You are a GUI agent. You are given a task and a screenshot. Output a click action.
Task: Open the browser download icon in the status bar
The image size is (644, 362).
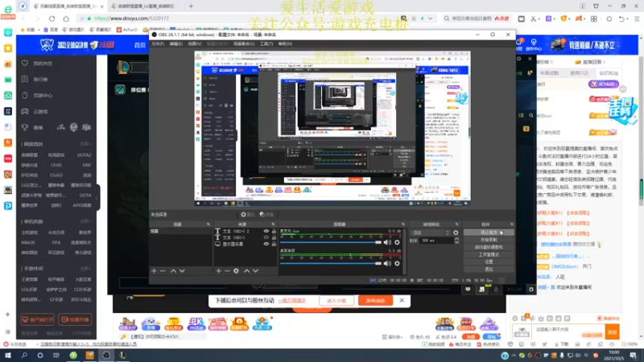click(561, 344)
